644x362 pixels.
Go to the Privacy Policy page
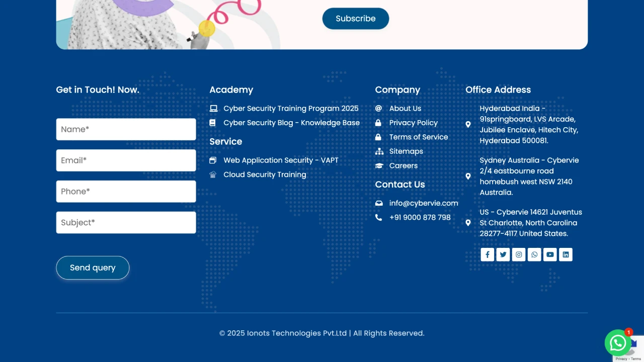pos(413,123)
